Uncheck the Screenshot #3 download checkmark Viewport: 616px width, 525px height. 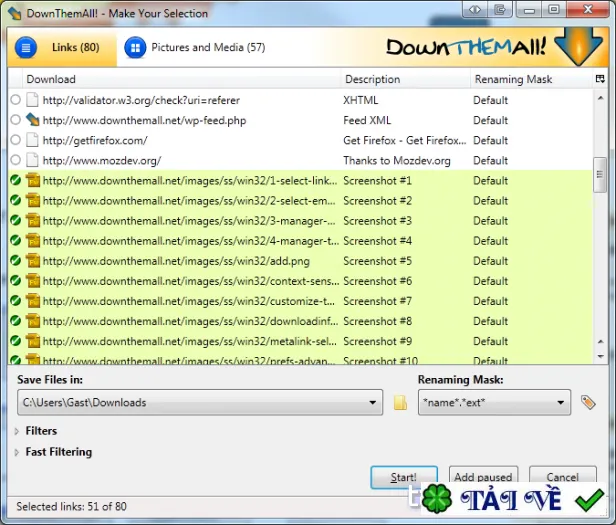click(x=16, y=220)
